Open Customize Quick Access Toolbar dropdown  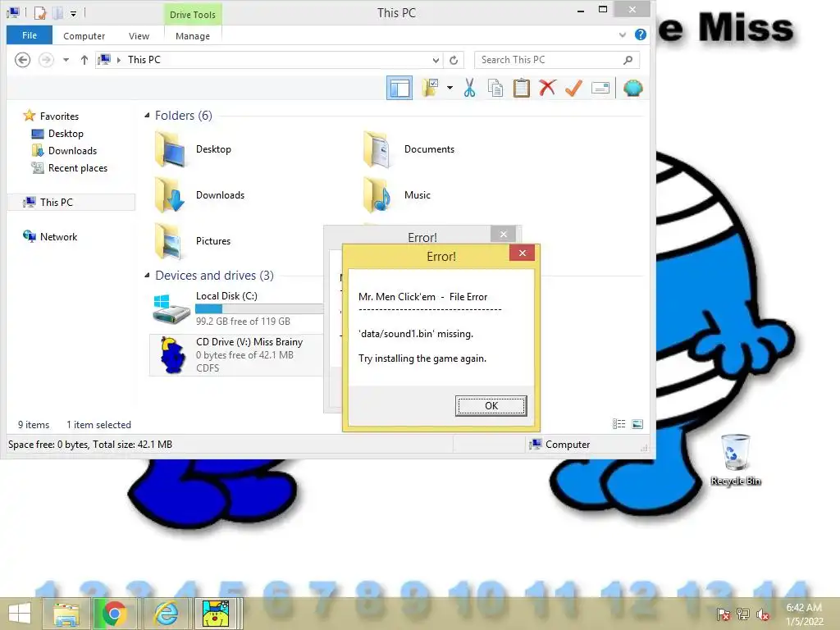tap(73, 13)
